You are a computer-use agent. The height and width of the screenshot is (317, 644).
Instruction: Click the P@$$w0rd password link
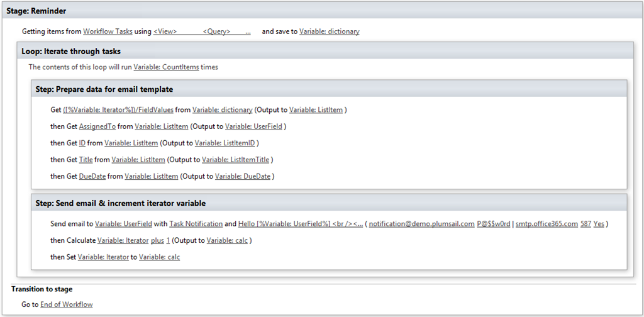[x=494, y=224]
